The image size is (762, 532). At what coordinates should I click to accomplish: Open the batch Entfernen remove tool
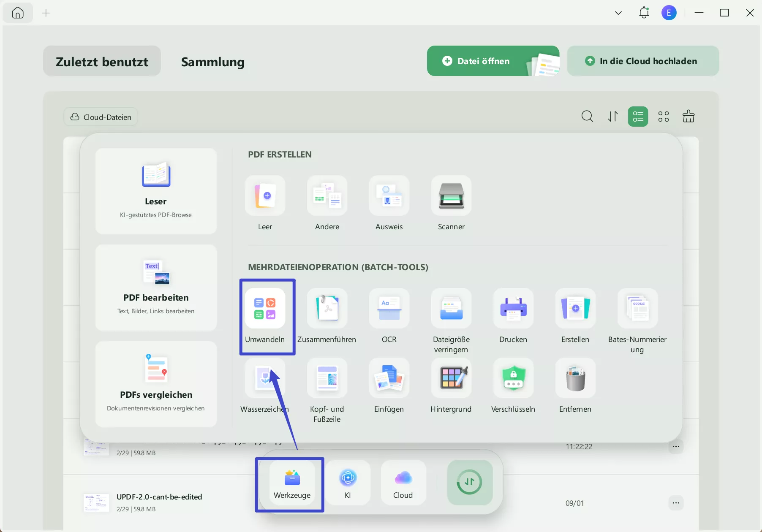coord(575,378)
